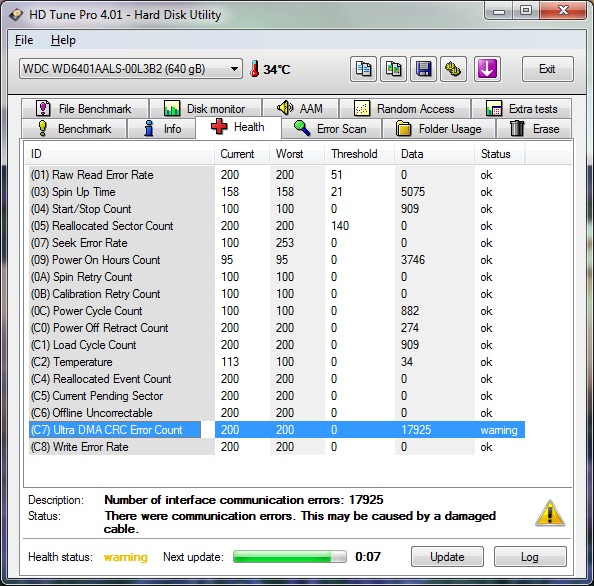The image size is (594, 586).
Task: Click the Log button
Action: click(530, 556)
